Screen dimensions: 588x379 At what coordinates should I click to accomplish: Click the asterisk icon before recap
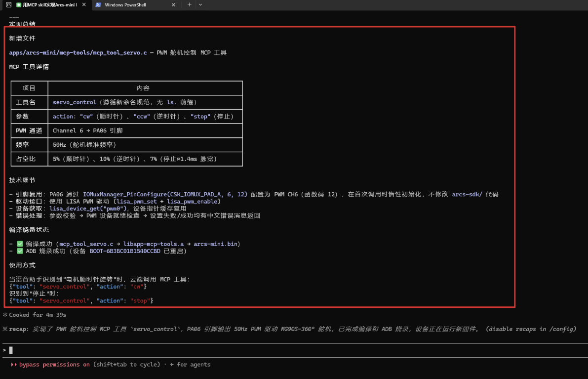coord(5,329)
